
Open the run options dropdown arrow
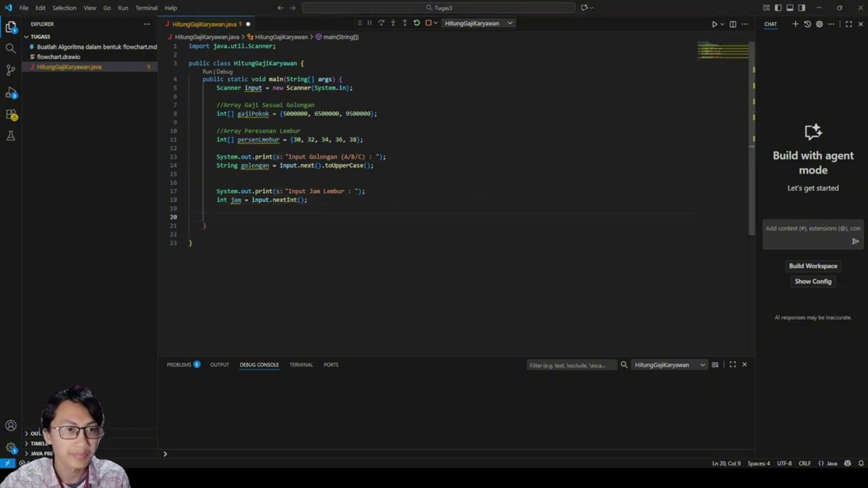722,24
